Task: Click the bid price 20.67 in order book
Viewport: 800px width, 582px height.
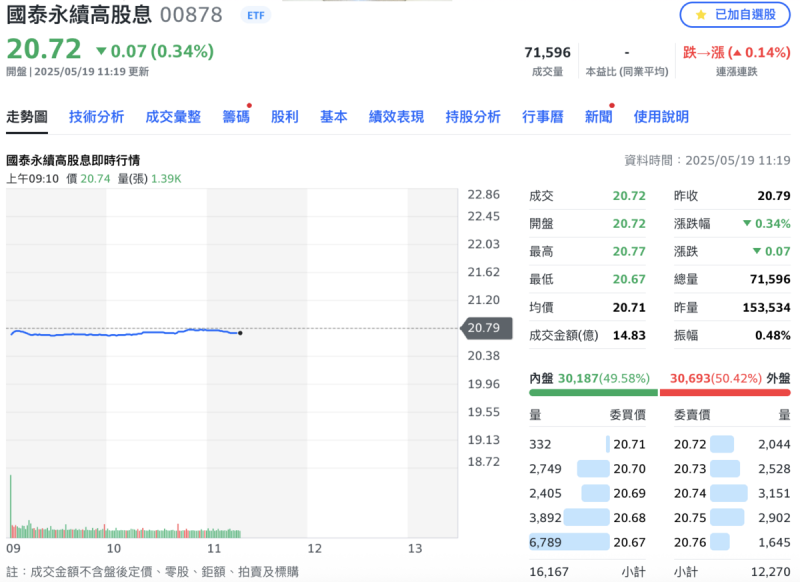Action: [x=629, y=542]
